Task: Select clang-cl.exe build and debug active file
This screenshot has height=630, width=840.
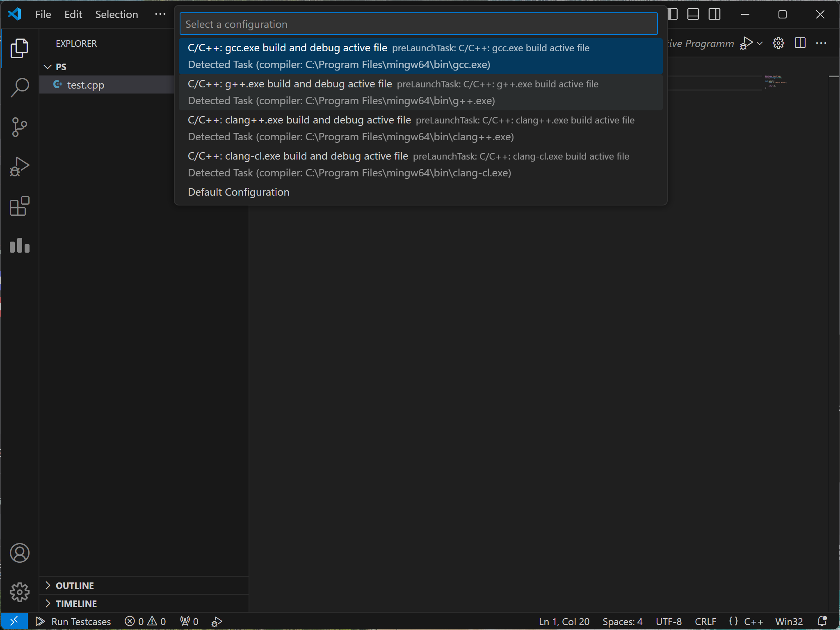Action: (420, 164)
